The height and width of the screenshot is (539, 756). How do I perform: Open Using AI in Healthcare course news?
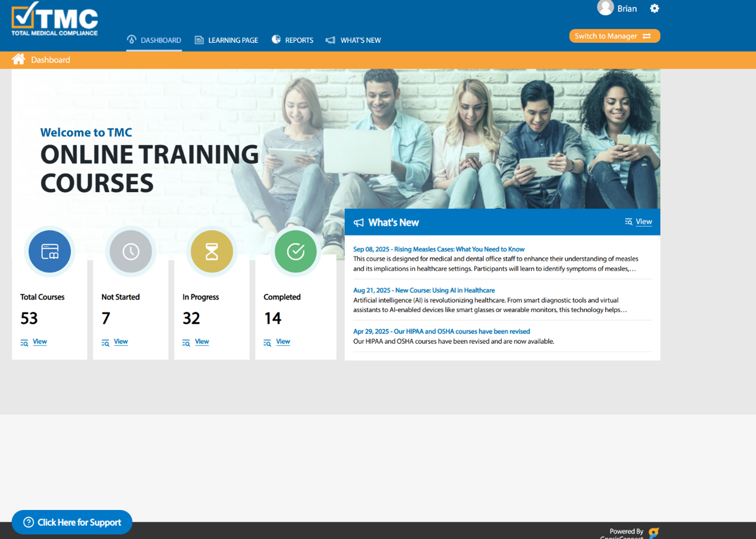(x=424, y=290)
